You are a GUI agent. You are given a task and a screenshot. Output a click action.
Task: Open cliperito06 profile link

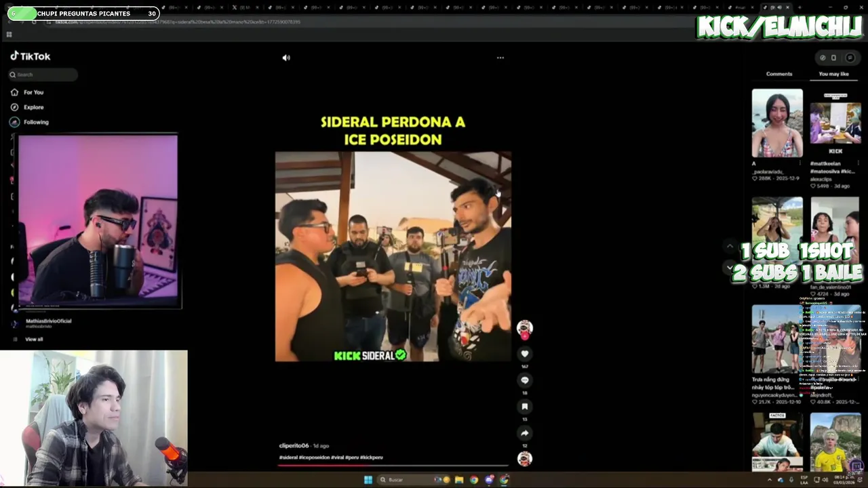click(294, 446)
